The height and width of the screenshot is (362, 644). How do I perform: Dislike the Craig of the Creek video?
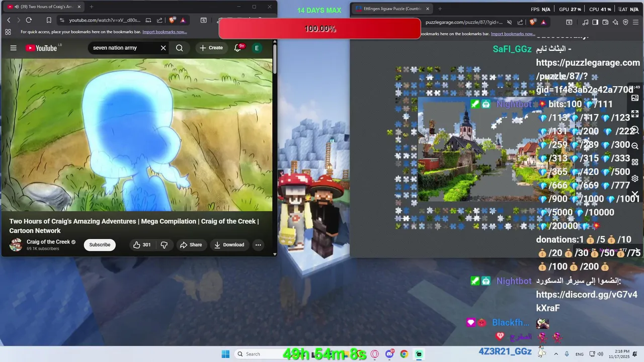click(x=164, y=245)
